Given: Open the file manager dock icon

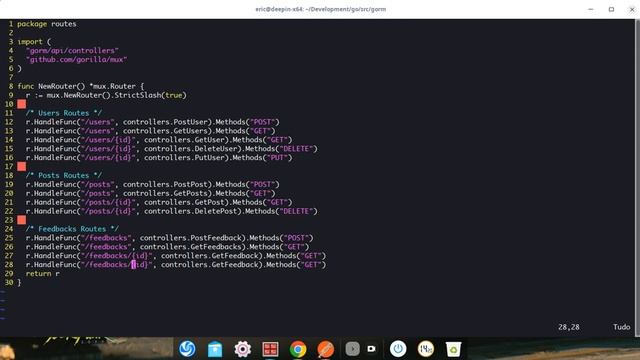Looking at the screenshot, I should 215,349.
